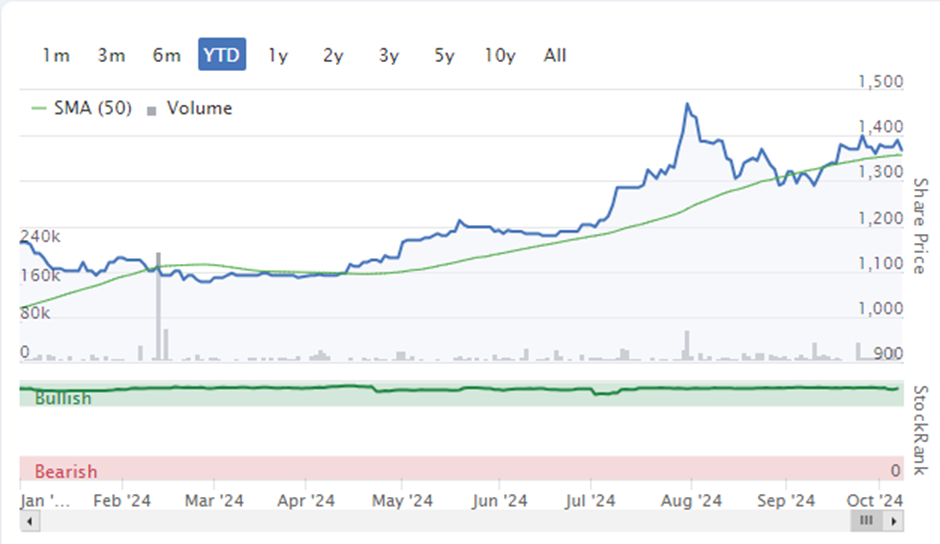The width and height of the screenshot is (940, 544).
Task: Toggle the Volume legend series
Action: (190, 109)
